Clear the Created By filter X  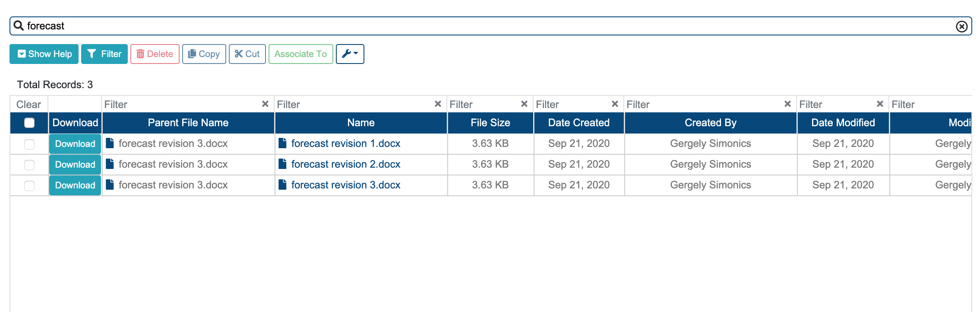787,104
